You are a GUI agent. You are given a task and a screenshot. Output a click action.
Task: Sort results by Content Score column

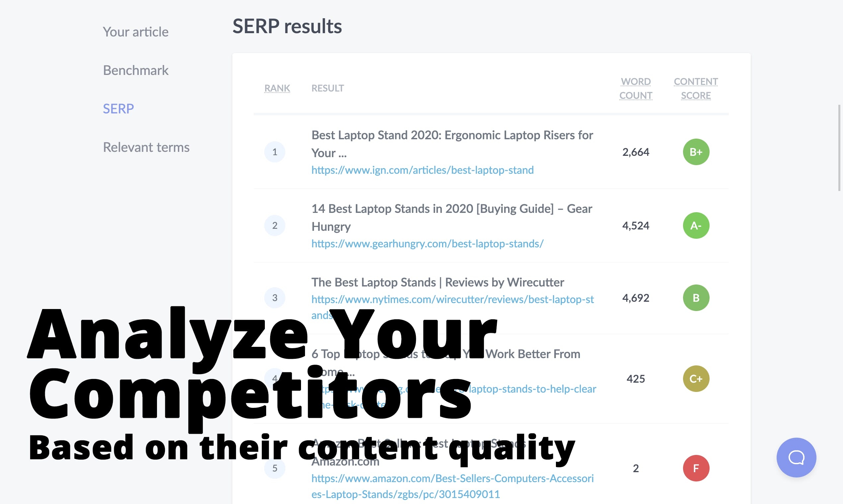pos(696,89)
